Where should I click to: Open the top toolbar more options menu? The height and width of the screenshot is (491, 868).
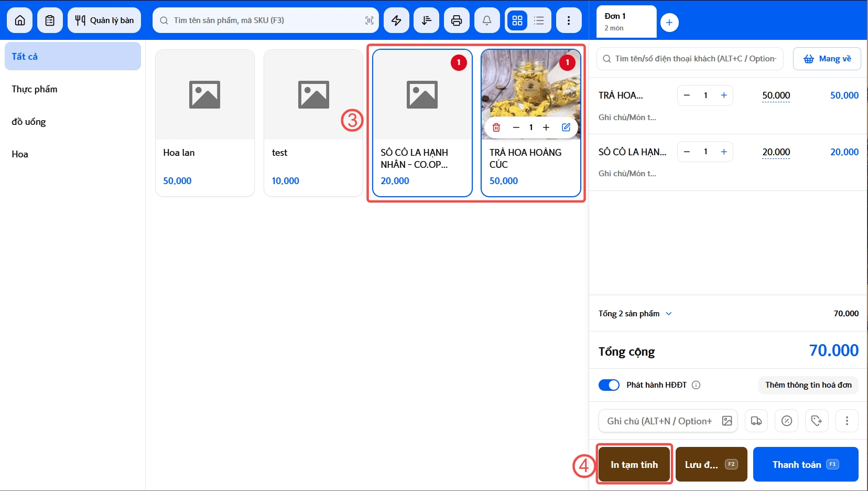pos(569,20)
